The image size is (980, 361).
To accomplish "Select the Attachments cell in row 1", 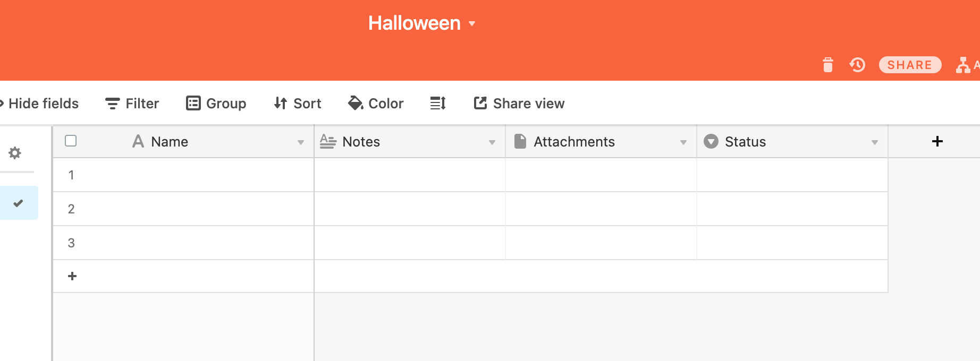I will point(601,175).
